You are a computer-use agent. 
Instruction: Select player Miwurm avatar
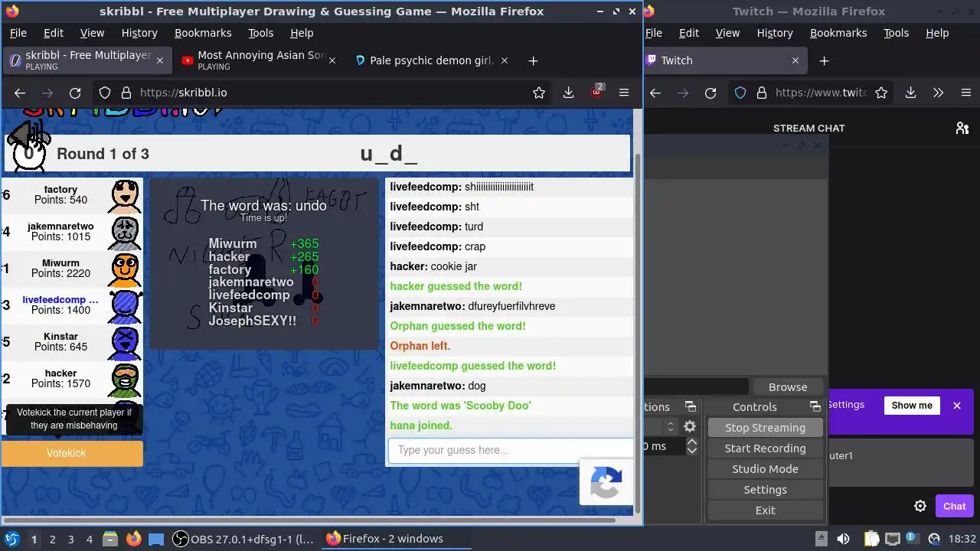point(125,269)
